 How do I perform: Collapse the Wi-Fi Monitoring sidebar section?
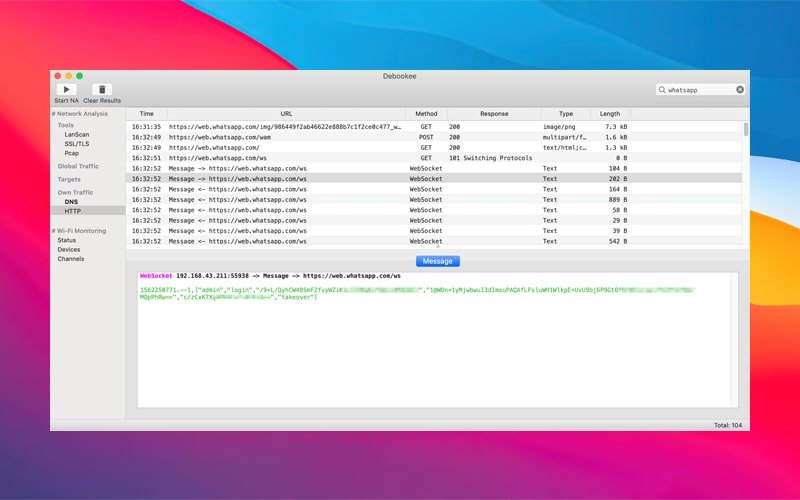coord(83,231)
